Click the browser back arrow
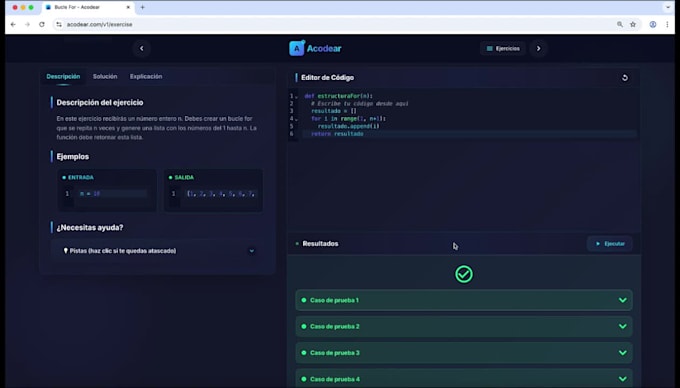The image size is (680, 388). tap(13, 25)
